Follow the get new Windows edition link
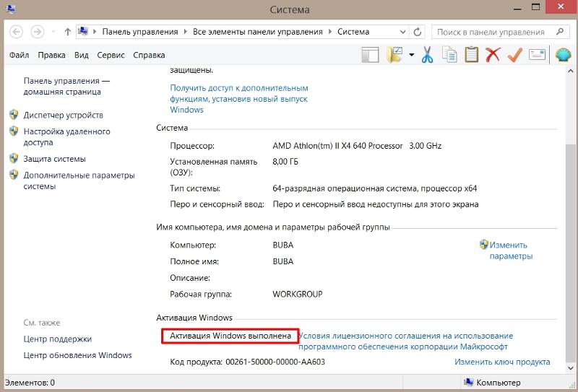This screenshot has width=578, height=392. coord(239,99)
